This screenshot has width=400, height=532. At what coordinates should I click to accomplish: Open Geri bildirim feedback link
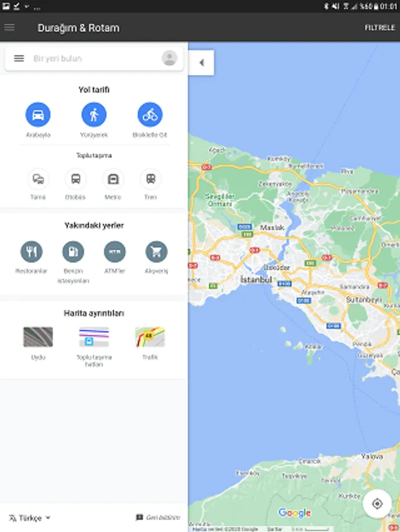point(158,517)
